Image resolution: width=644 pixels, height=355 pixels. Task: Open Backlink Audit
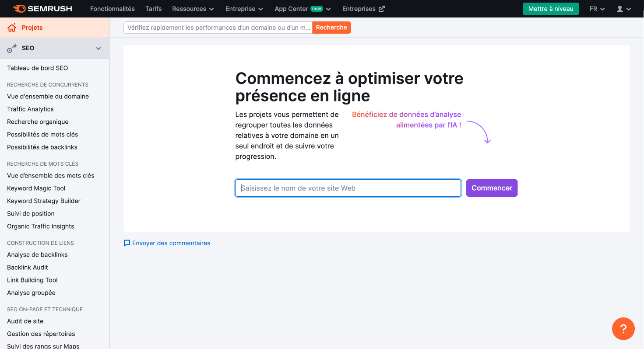[28, 268]
